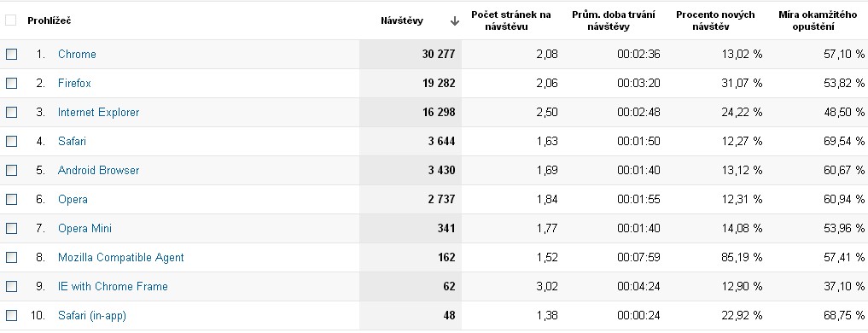Check the Safari (in-app) row checkbox
The width and height of the screenshot is (868, 333).
[12, 316]
